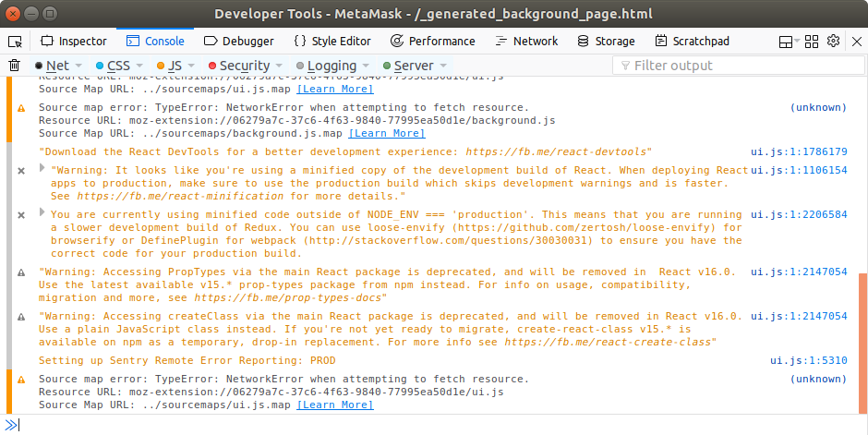This screenshot has height=435, width=868.
Task: Toggle the JS message filter
Action: click(169, 66)
